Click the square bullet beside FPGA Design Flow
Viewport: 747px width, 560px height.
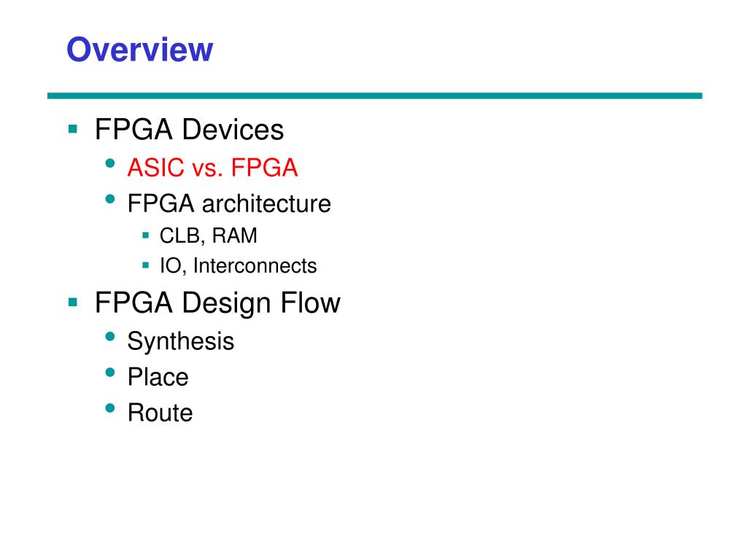[72, 302]
